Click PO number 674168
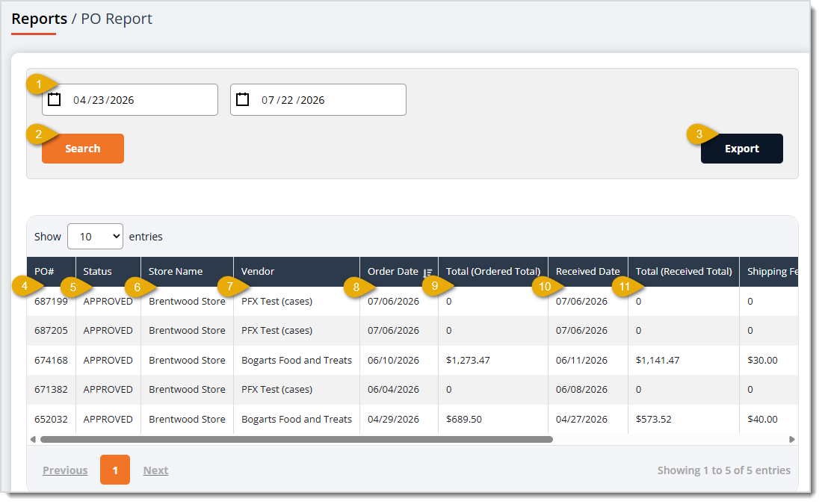Viewport: 822px width, 504px height. (51, 361)
